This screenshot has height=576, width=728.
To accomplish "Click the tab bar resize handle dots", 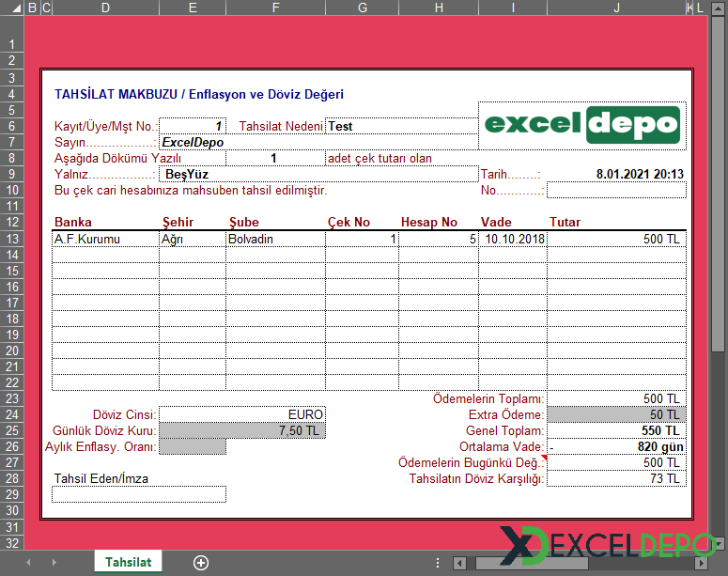I will coord(440,562).
